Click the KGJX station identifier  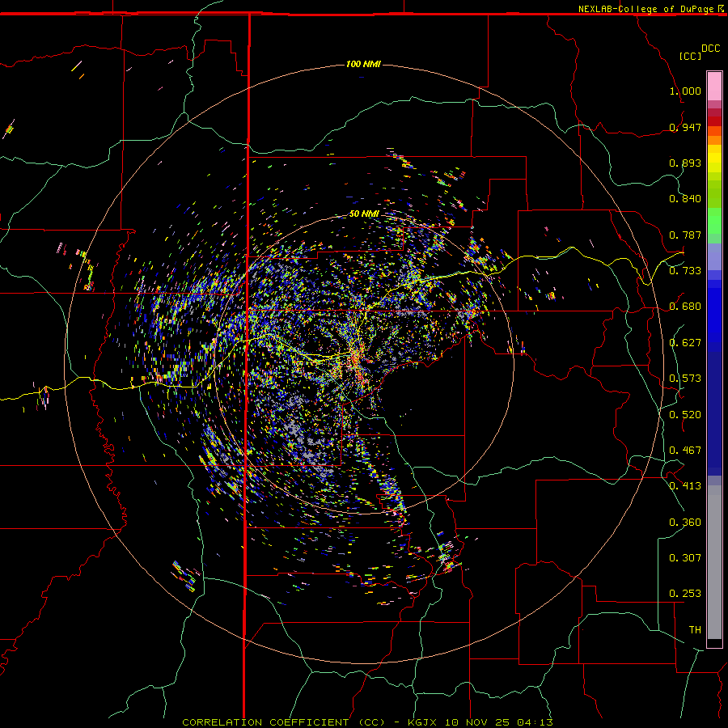(422, 722)
